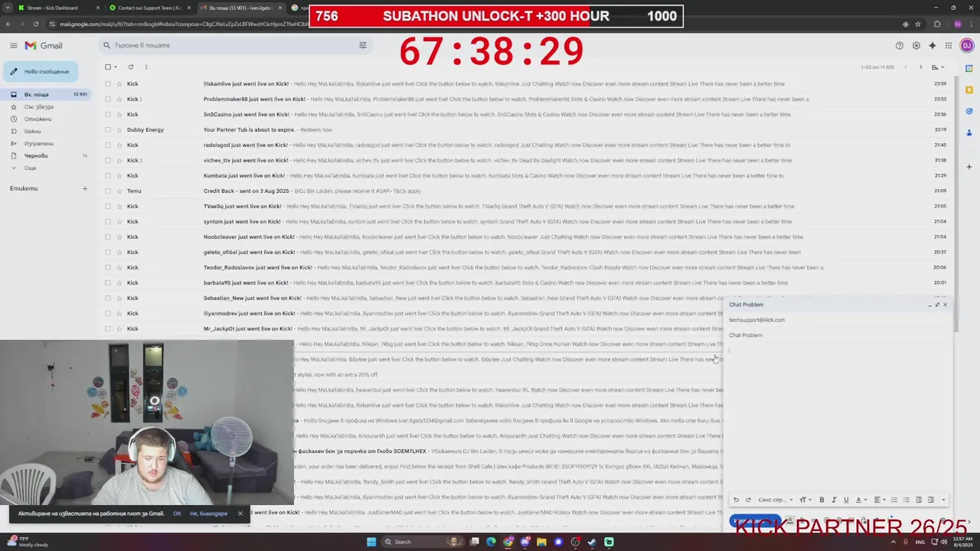Open input tools dropdown near pagination

936,67
